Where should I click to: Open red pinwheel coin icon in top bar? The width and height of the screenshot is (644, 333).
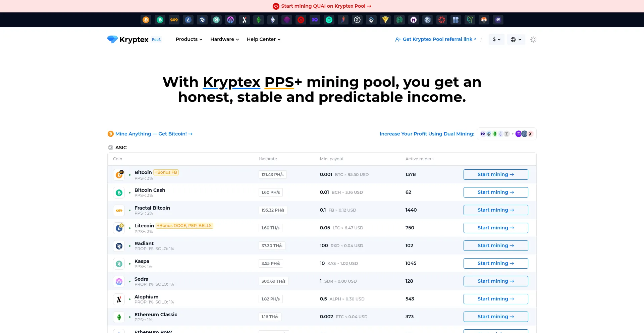pyautogui.click(x=442, y=20)
